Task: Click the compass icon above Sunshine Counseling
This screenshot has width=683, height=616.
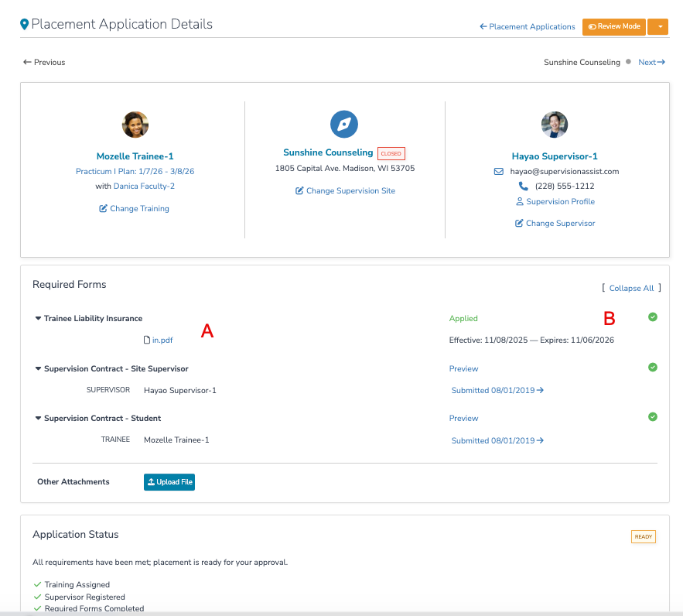Action: tap(343, 124)
